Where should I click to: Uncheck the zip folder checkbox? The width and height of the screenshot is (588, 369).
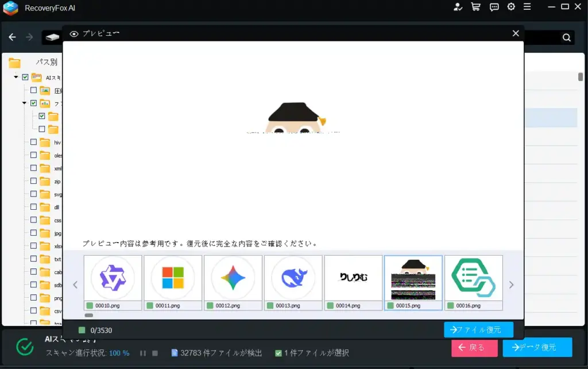tap(33, 181)
